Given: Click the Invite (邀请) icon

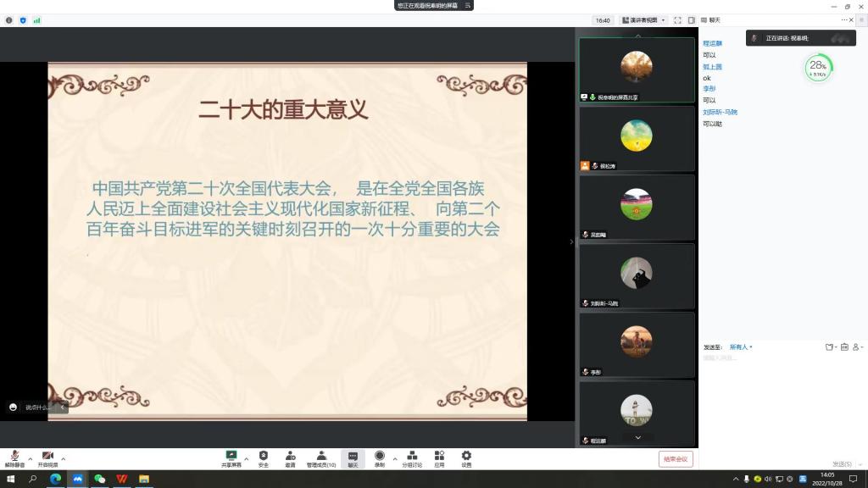Looking at the screenshot, I should pyautogui.click(x=290, y=457).
